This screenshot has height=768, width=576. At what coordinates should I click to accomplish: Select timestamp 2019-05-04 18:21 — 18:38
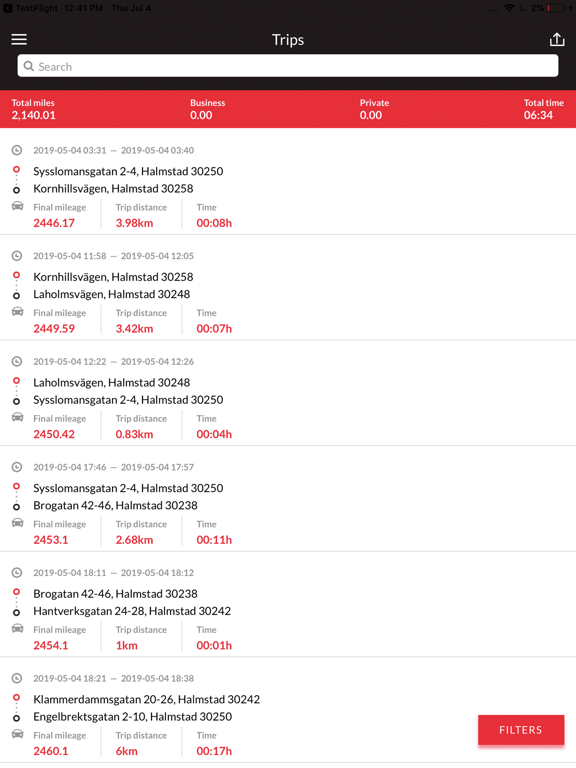pyautogui.click(x=114, y=678)
